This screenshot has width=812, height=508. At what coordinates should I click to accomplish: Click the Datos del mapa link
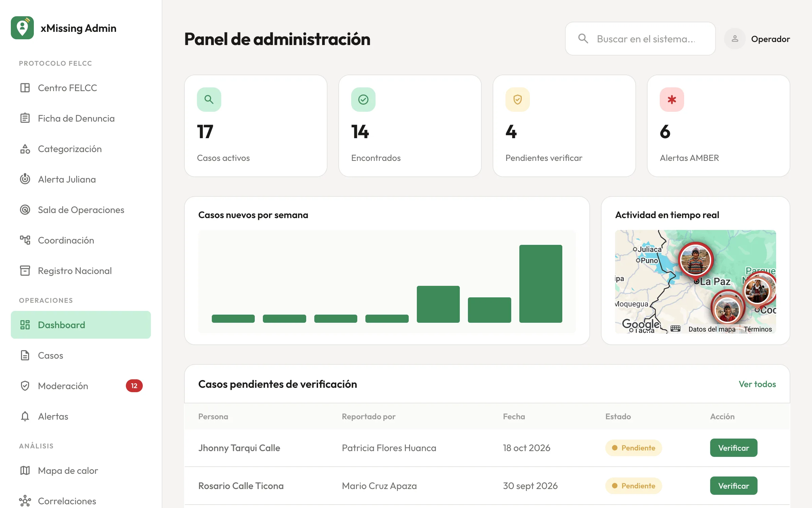pyautogui.click(x=712, y=329)
